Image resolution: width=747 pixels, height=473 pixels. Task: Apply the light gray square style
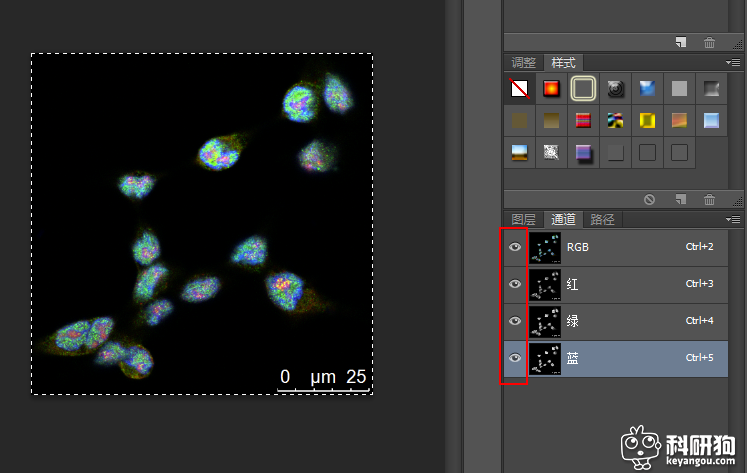click(x=679, y=89)
